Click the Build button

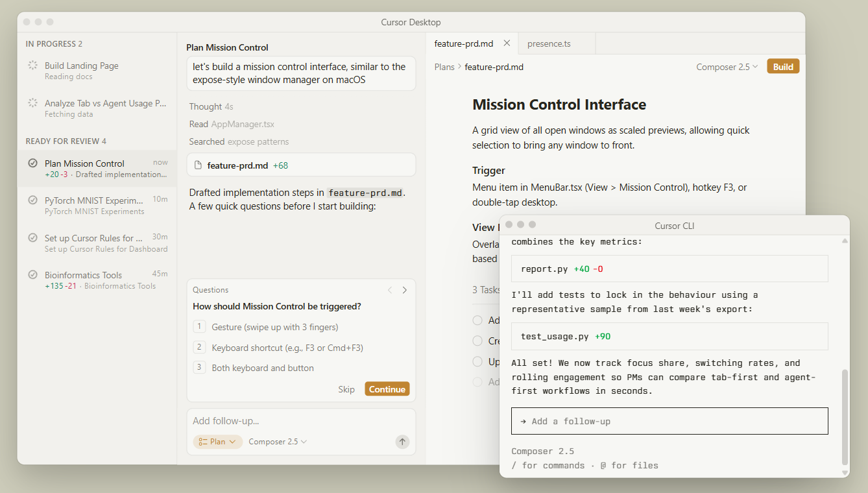click(x=783, y=67)
